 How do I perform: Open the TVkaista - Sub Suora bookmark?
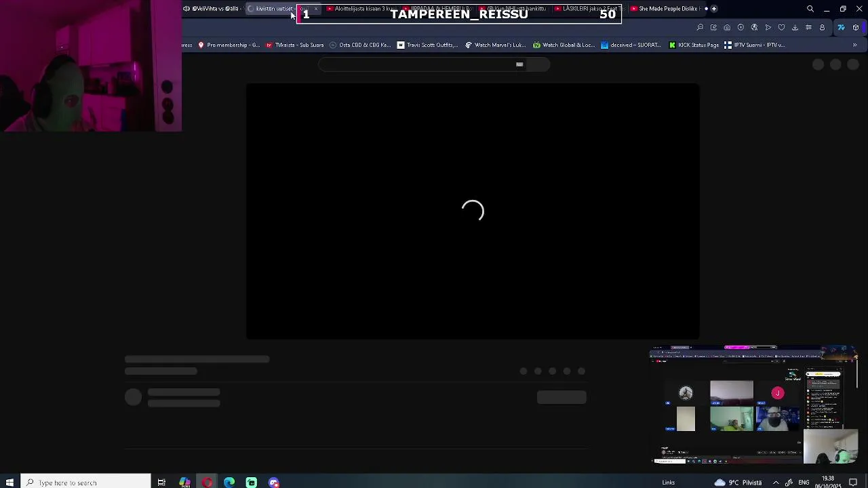[295, 45]
